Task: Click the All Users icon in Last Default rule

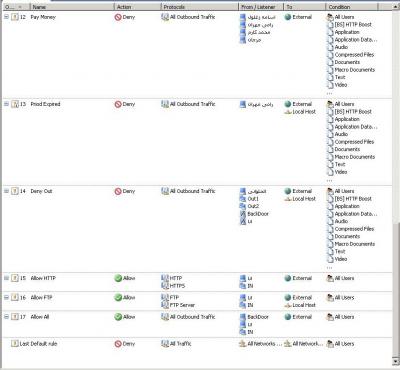Action: click(330, 344)
